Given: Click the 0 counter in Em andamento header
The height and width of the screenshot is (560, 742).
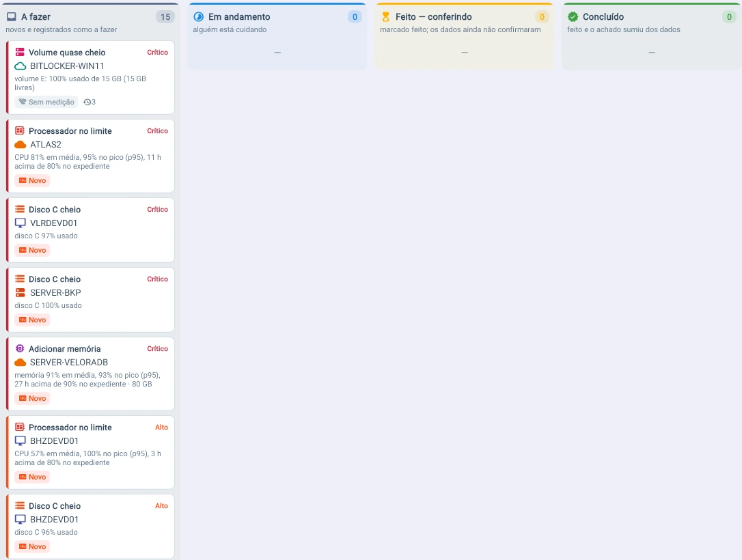Looking at the screenshot, I should point(355,17).
